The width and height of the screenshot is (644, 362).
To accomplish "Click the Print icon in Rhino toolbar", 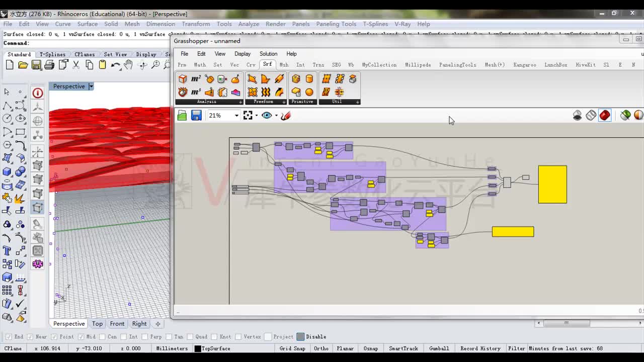I will [49, 65].
